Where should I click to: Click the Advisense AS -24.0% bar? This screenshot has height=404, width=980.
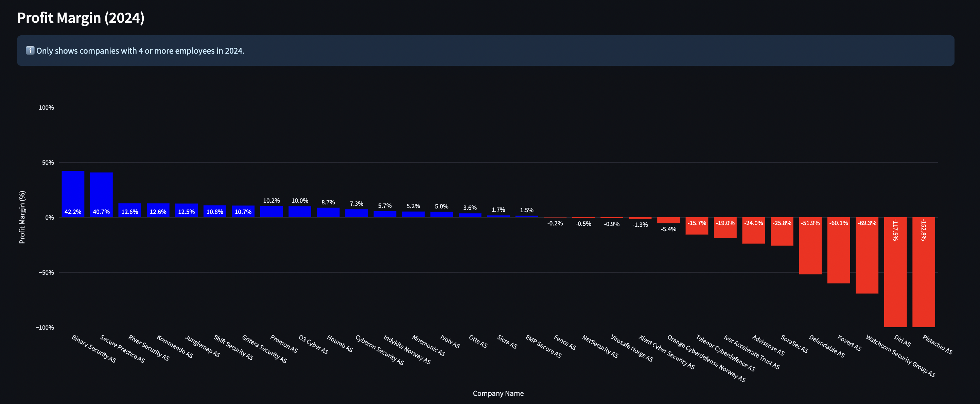(754, 230)
